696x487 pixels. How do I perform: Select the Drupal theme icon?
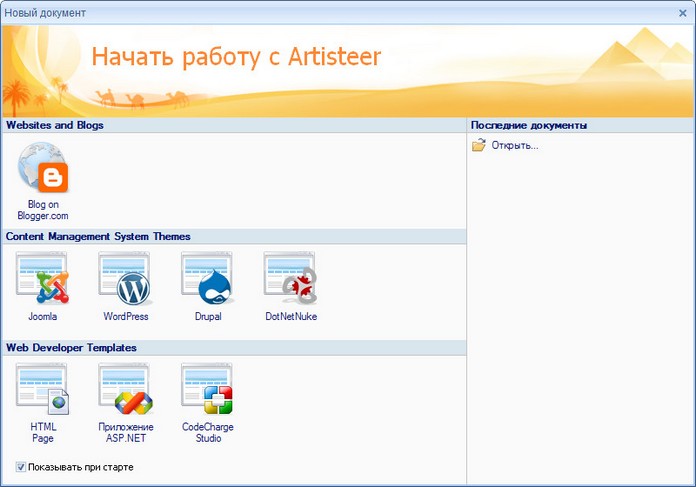coord(207,280)
